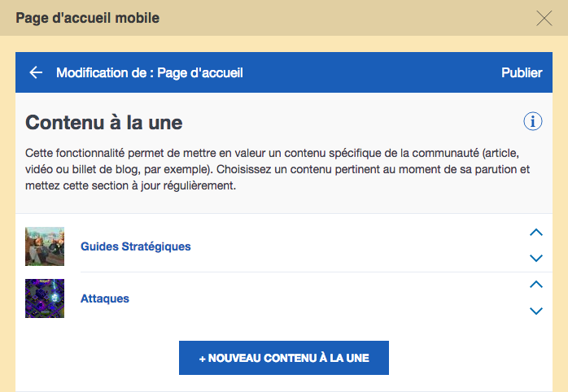
Task: Click the feature description paragraph
Action: coord(277,169)
